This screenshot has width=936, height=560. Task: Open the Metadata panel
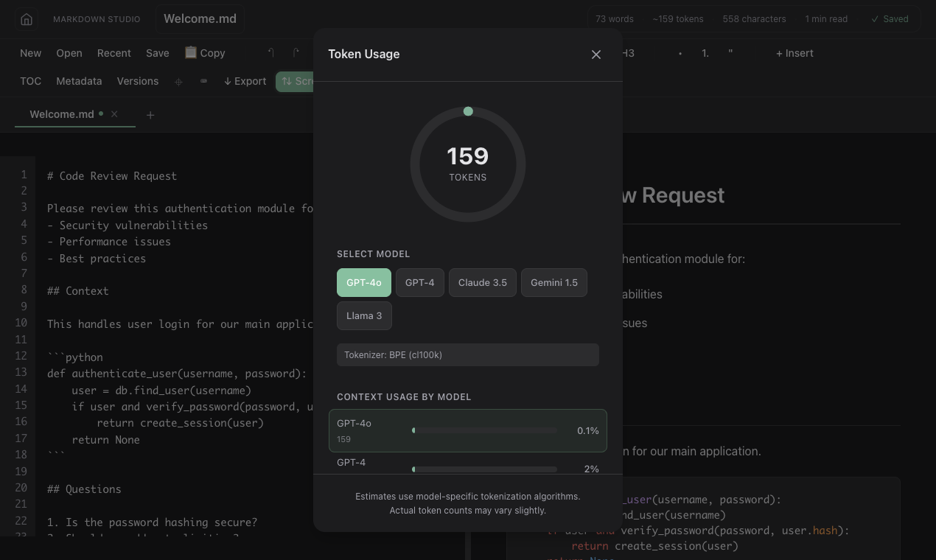(x=79, y=81)
